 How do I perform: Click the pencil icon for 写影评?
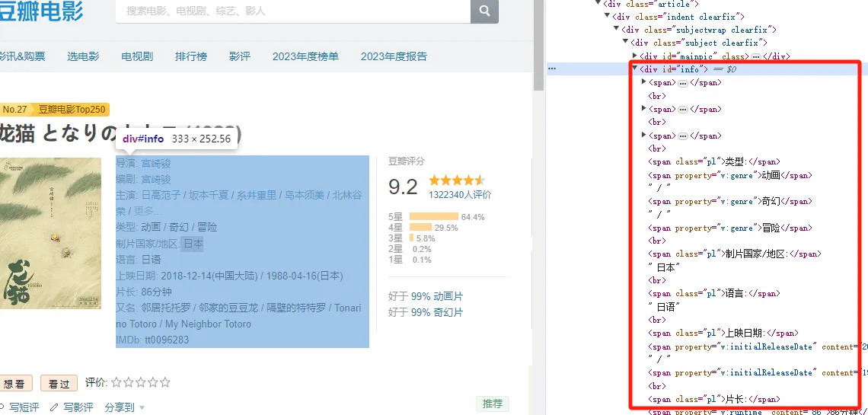pyautogui.click(x=54, y=407)
